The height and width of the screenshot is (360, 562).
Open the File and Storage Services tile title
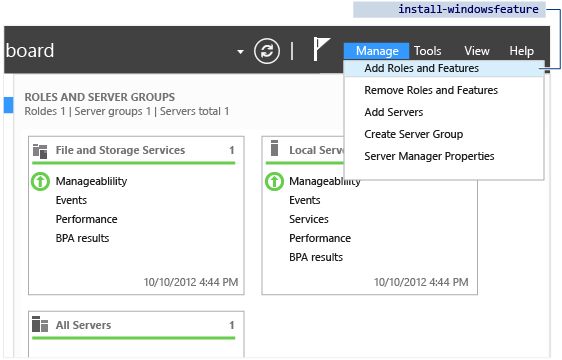(x=120, y=150)
